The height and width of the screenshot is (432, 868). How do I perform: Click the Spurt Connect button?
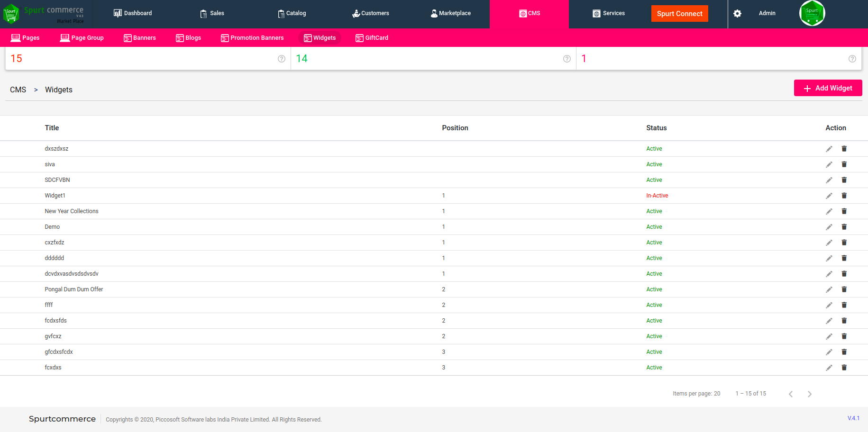680,14
